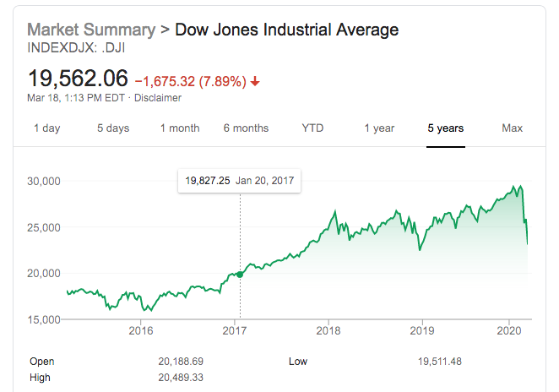Switch to the 5 days tab
Image resolution: width=559 pixels, height=392 pixels.
coord(113,128)
